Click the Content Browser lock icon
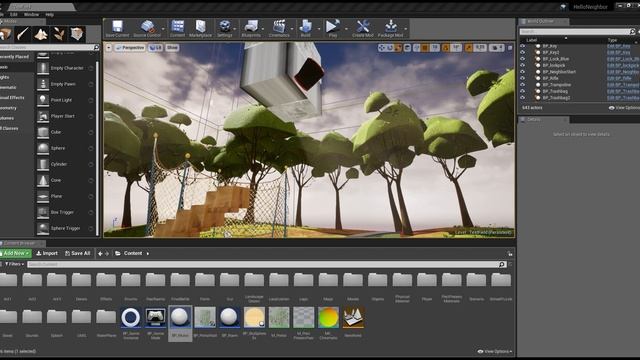Screen dimensions: 640x360 (510, 254)
